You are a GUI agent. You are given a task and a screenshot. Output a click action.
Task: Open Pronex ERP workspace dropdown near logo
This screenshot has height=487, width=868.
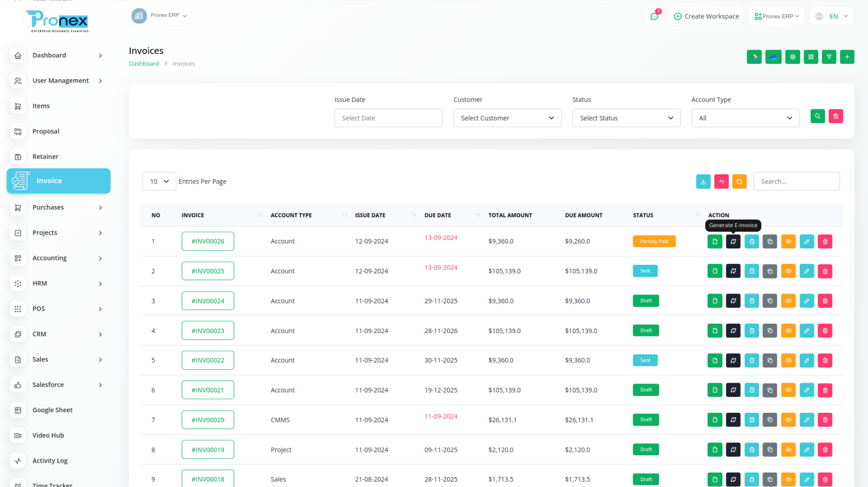click(x=160, y=15)
